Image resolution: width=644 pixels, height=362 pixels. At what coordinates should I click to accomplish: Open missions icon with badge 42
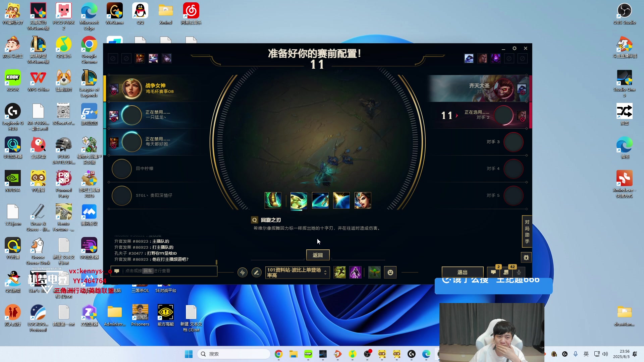coord(506,272)
